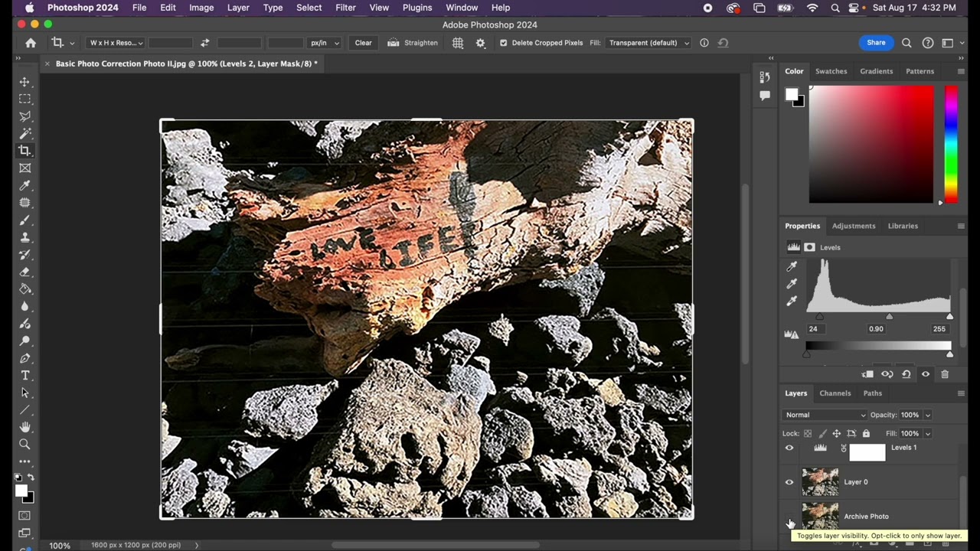Select the Hand tool
The image size is (980, 551).
[25, 427]
